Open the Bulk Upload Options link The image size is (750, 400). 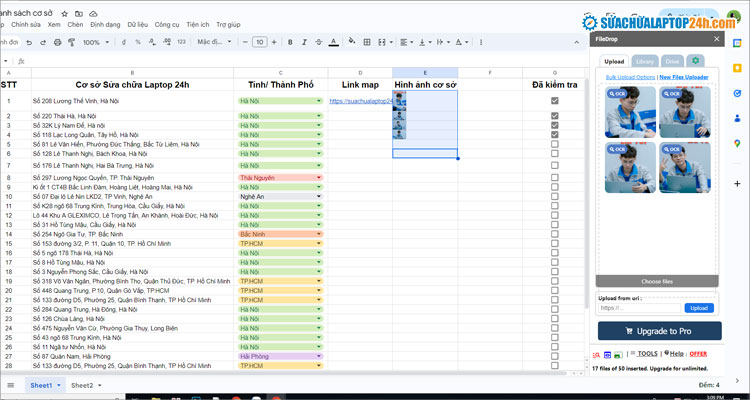pos(628,77)
